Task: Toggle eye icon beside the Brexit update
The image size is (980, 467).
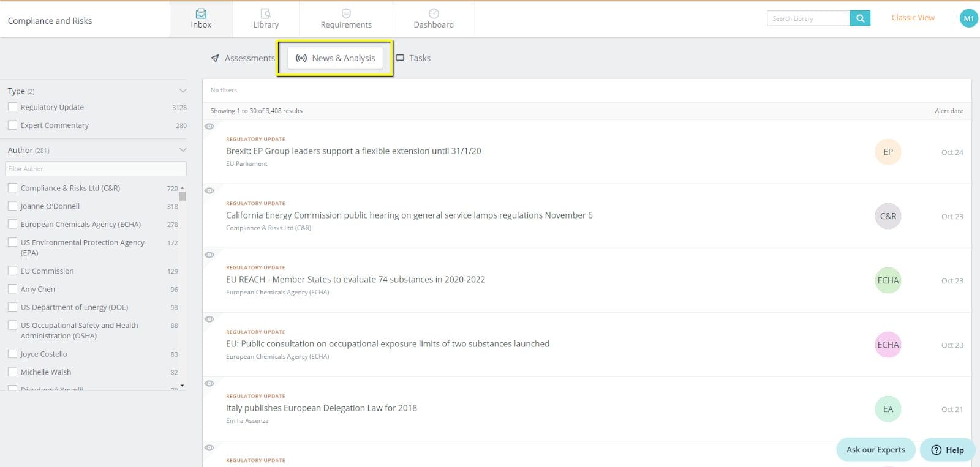Action: click(x=209, y=127)
